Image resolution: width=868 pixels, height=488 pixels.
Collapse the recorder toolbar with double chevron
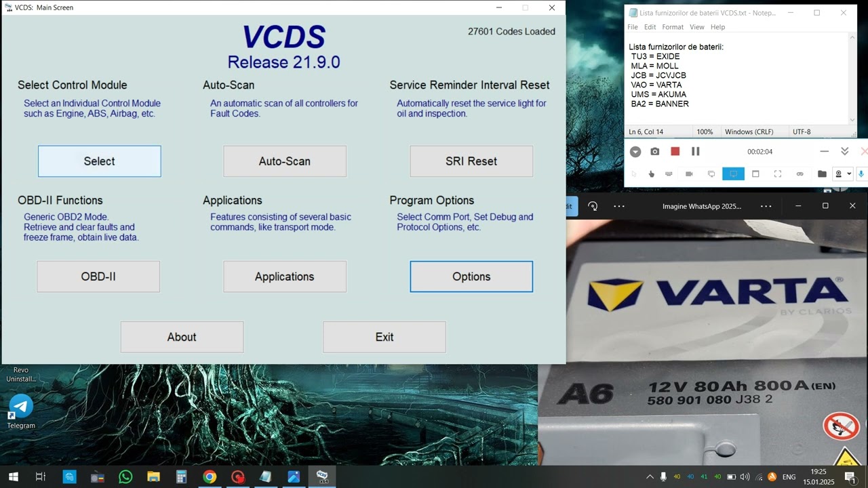tap(844, 152)
